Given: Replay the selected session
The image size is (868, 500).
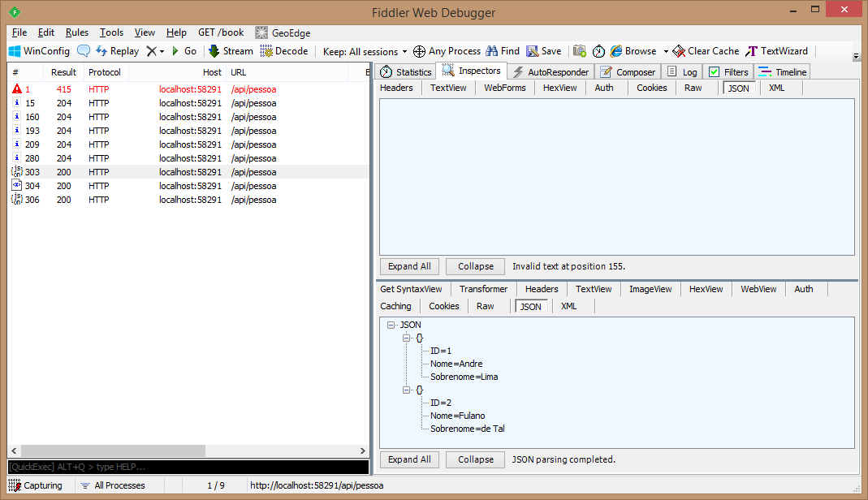Looking at the screenshot, I should tap(117, 51).
